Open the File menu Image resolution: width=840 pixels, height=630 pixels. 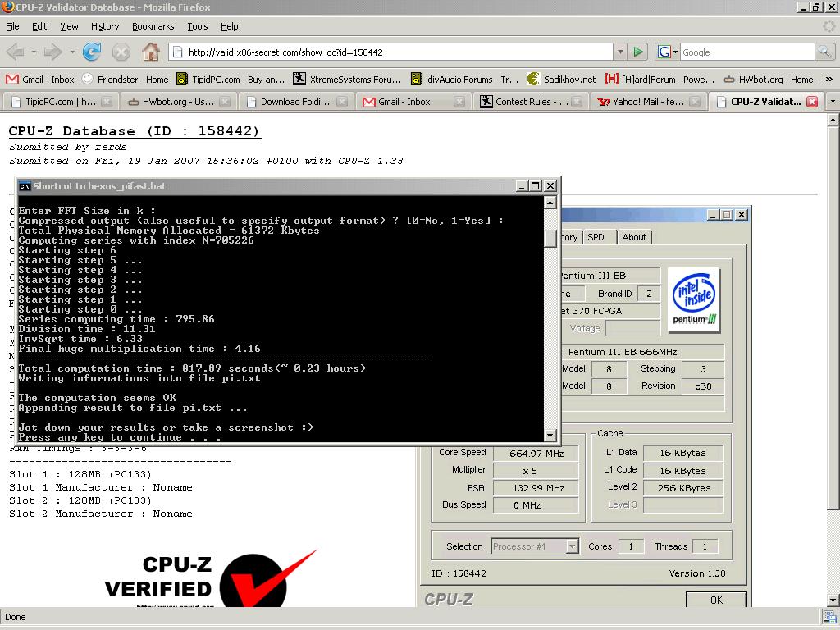coord(12,26)
